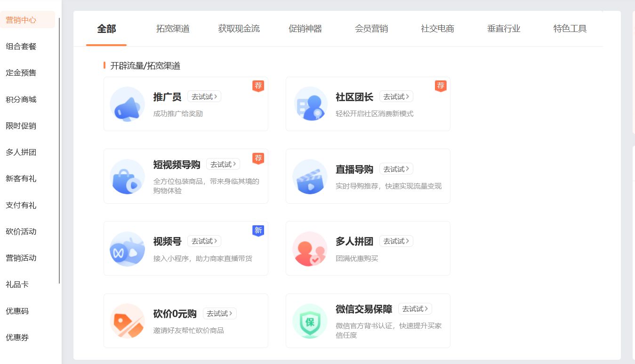Open 去试试 for 推广员

click(x=203, y=96)
